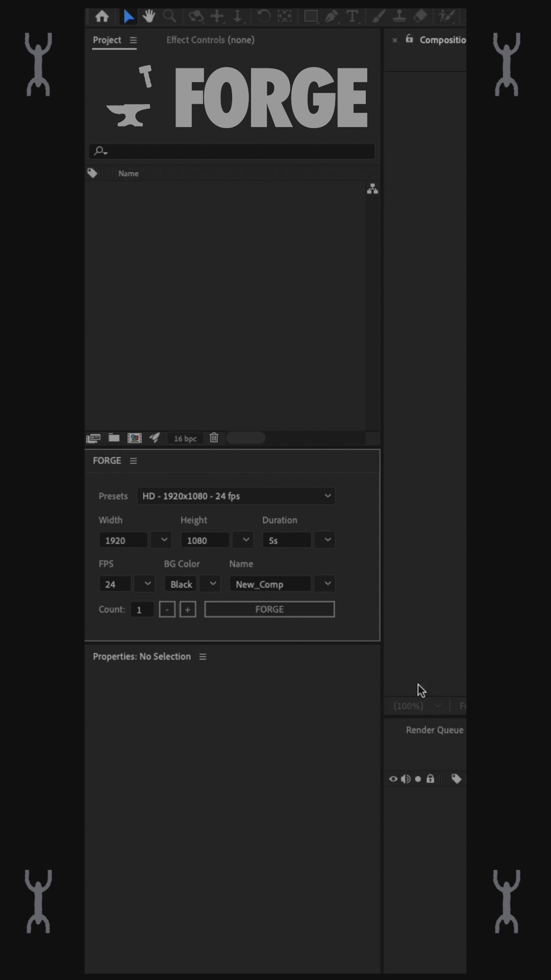Viewport: 551px width, 980px height.
Task: Expand the BG Color dropdown next to Black
Action: [x=210, y=584]
